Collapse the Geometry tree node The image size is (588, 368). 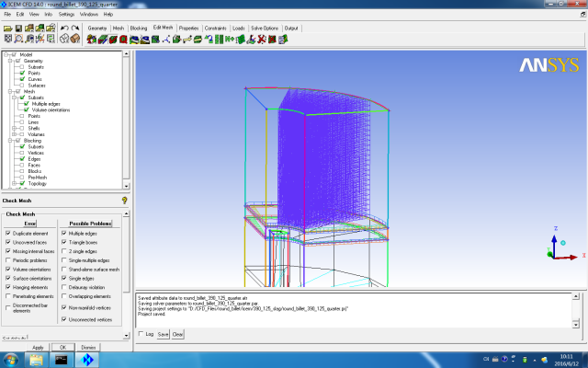pyautogui.click(x=8, y=61)
